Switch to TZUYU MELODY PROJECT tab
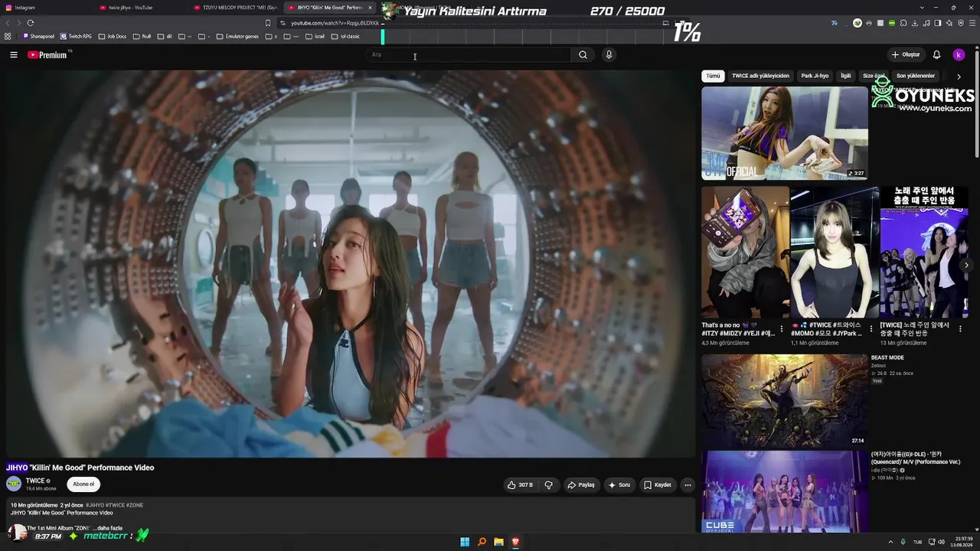The height and width of the screenshot is (551, 980). 235,8
